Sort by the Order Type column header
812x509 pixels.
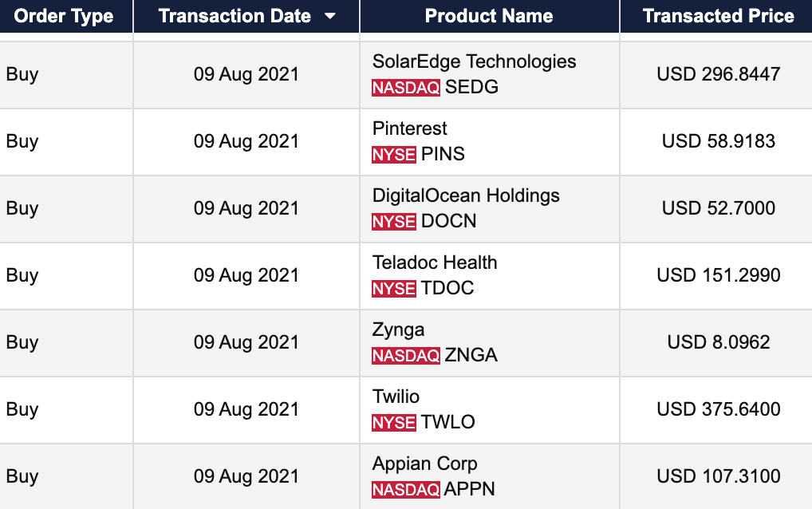(x=64, y=17)
